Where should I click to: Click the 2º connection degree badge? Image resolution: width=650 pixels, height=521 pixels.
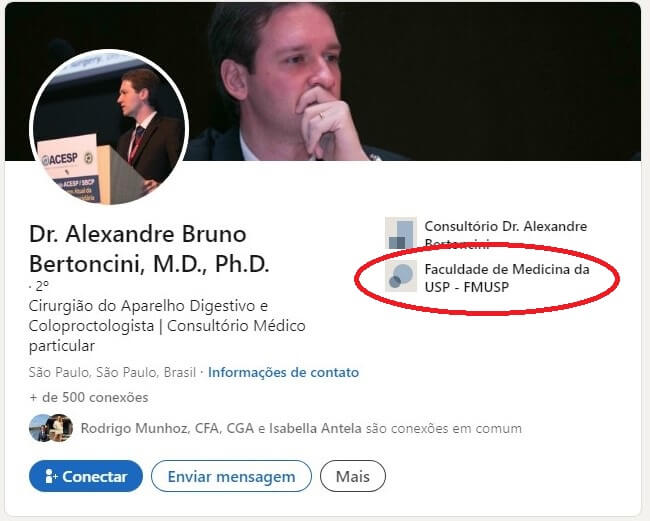point(40,286)
